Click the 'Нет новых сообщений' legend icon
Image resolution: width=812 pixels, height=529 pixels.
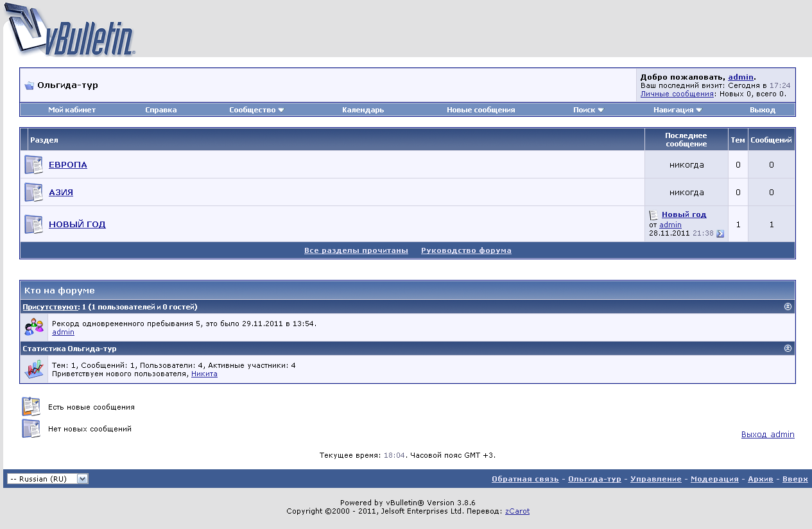[31, 428]
